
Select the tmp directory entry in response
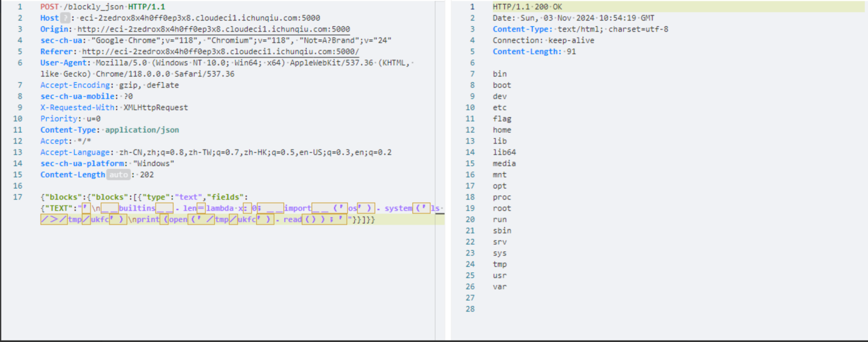tap(500, 264)
